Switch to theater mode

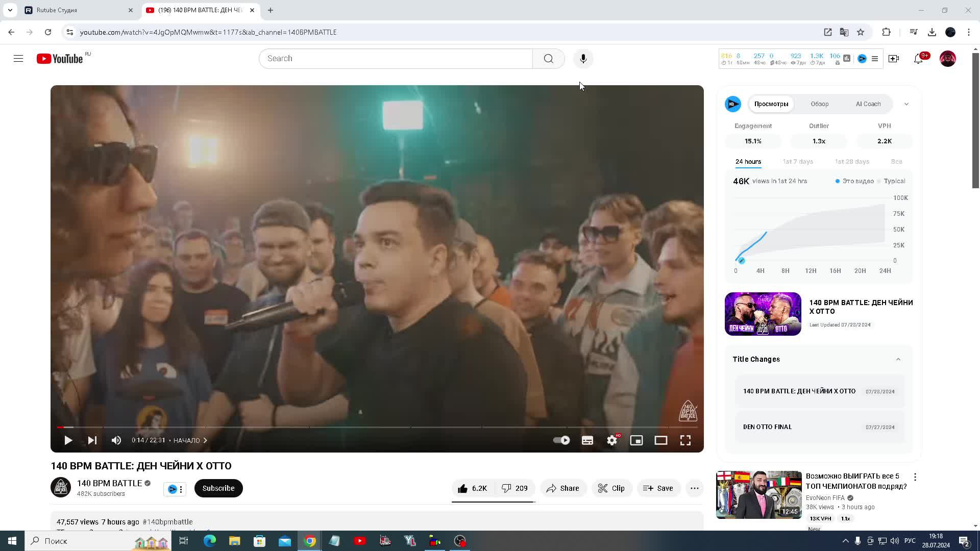click(x=660, y=440)
